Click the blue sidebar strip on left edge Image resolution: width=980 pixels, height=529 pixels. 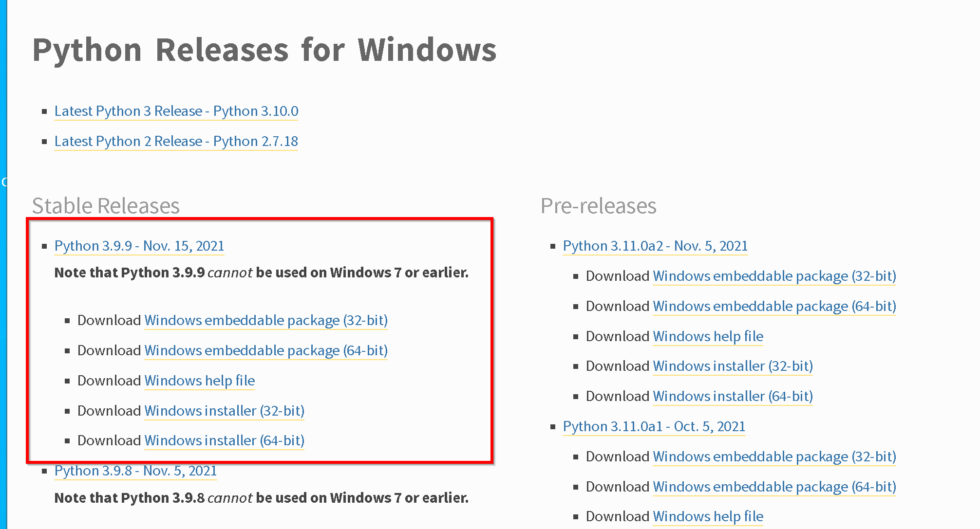(3, 264)
